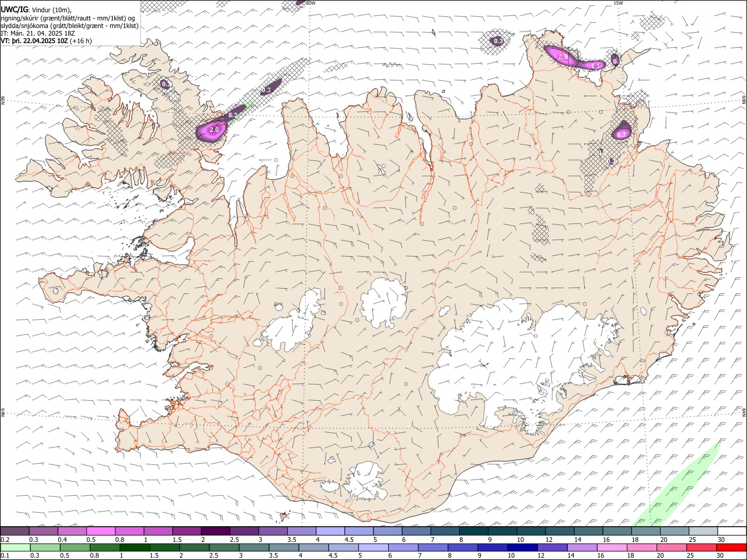Click the 'VT: þri. 22.04.2025 10Z' valid time
Viewport: 747px width, 560px height.
point(34,41)
